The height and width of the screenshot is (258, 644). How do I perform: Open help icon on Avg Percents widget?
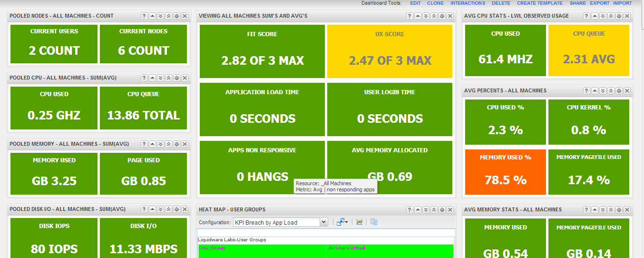click(586, 90)
